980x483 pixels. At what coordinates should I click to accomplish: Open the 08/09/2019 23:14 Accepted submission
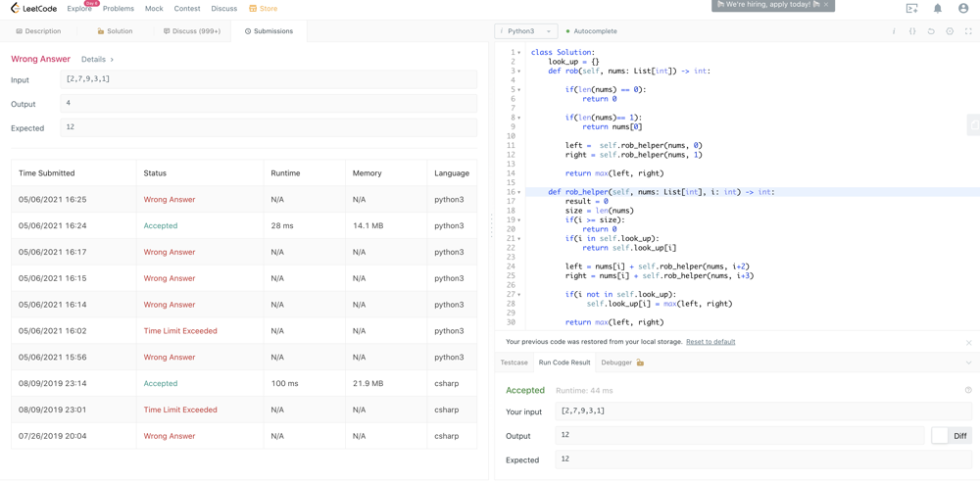pos(161,383)
